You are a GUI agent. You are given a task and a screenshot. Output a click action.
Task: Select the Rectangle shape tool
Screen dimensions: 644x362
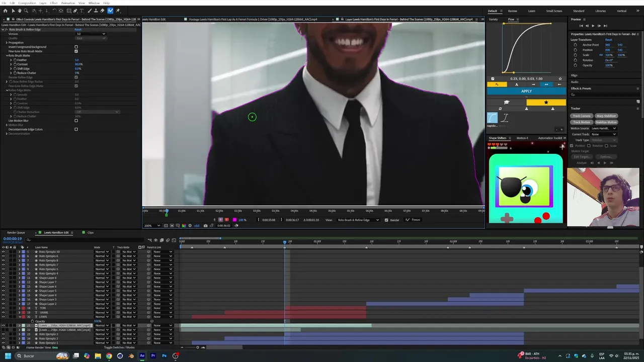pos(69,11)
